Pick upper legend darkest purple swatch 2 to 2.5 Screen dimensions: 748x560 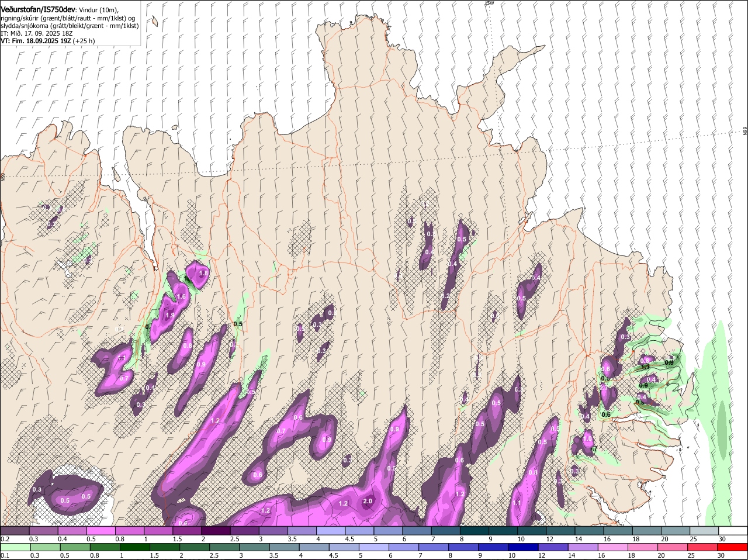point(216,530)
